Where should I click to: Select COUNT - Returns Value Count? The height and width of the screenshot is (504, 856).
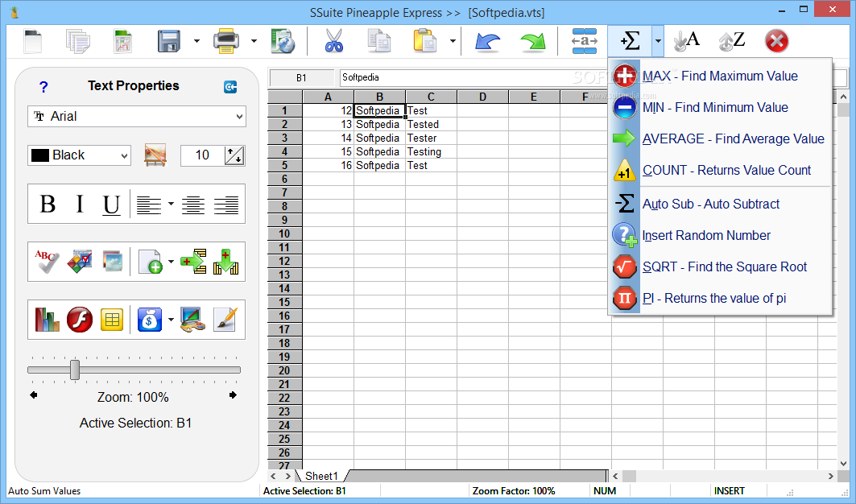(720, 171)
